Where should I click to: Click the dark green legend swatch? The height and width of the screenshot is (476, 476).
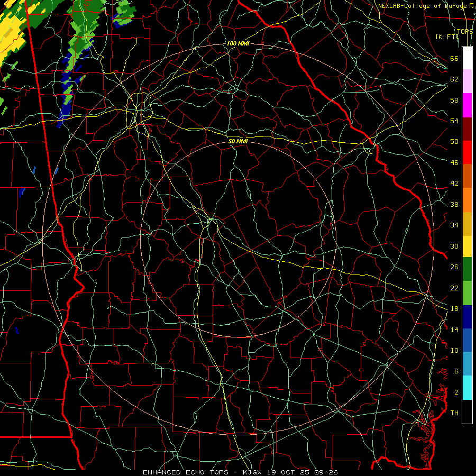pyautogui.click(x=467, y=269)
